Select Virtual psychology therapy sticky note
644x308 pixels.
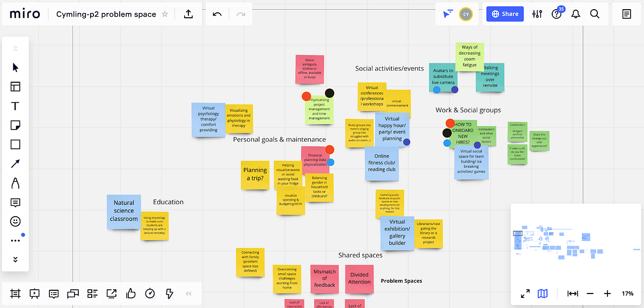click(208, 119)
